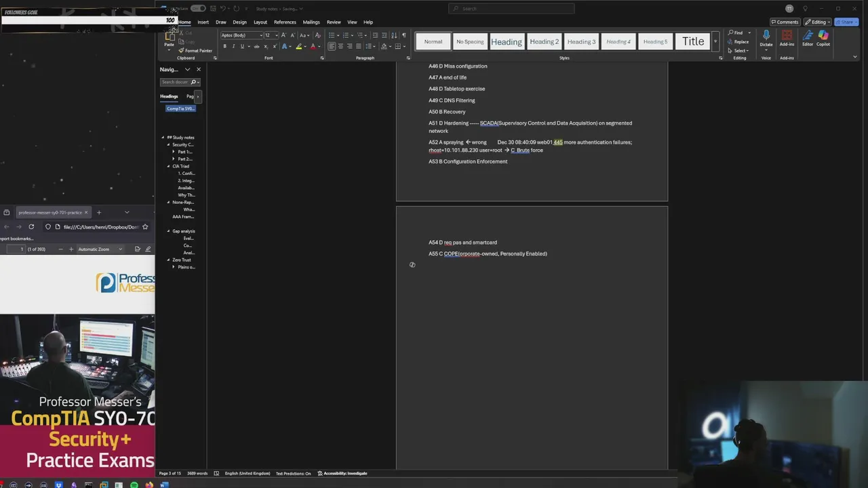This screenshot has width=868, height=488.
Task: Open the Editor proofing pane
Action: (808, 38)
